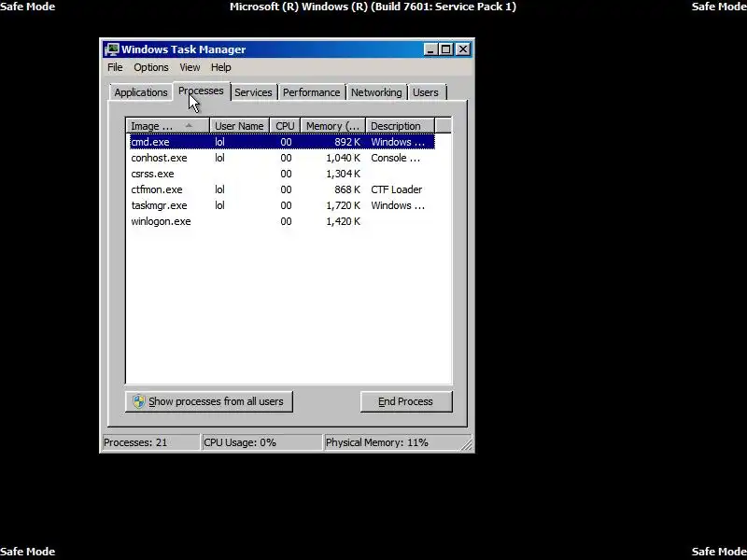Sort by the Image Name column header
Screen dimensions: 747x560
pos(168,126)
